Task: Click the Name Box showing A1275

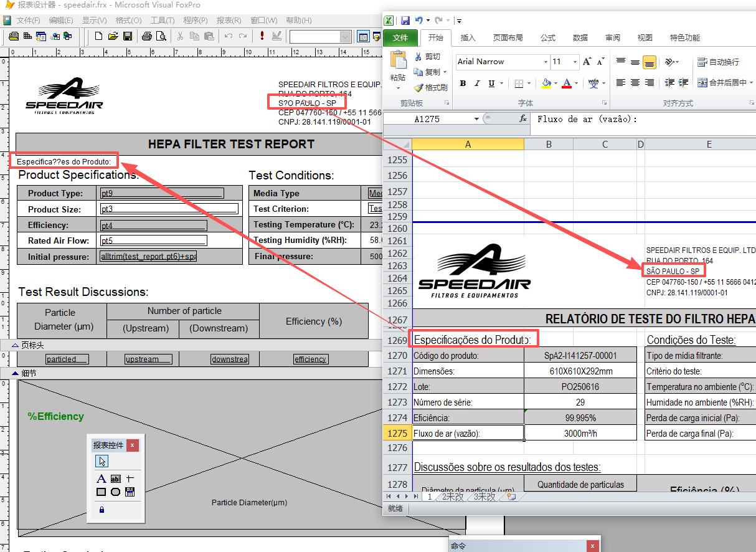Action: [433, 118]
